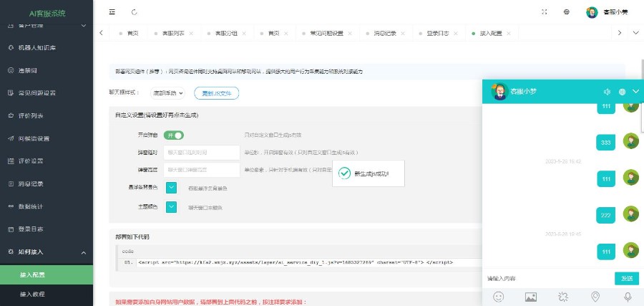The image size is (644, 306).
Task: Select 接入配置 in the sidebar submenu
Action: click(x=47, y=274)
